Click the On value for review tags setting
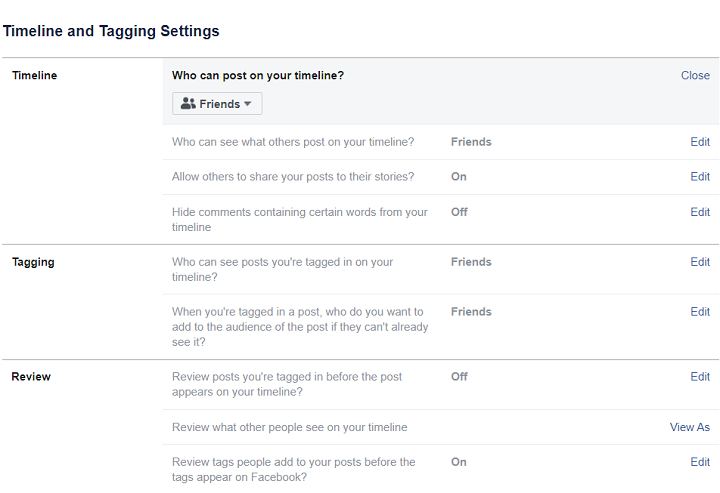720x493 pixels. pyautogui.click(x=459, y=462)
